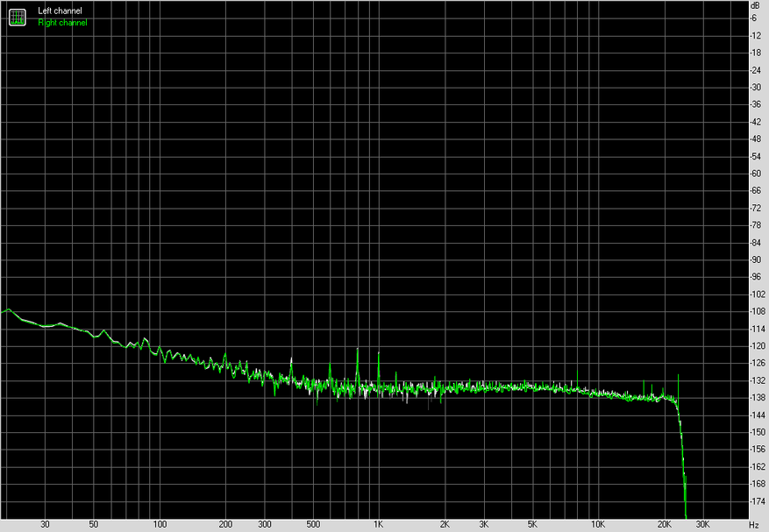Select the Right channel legend label
Image resolution: width=769 pixels, height=532 pixels.
point(62,23)
